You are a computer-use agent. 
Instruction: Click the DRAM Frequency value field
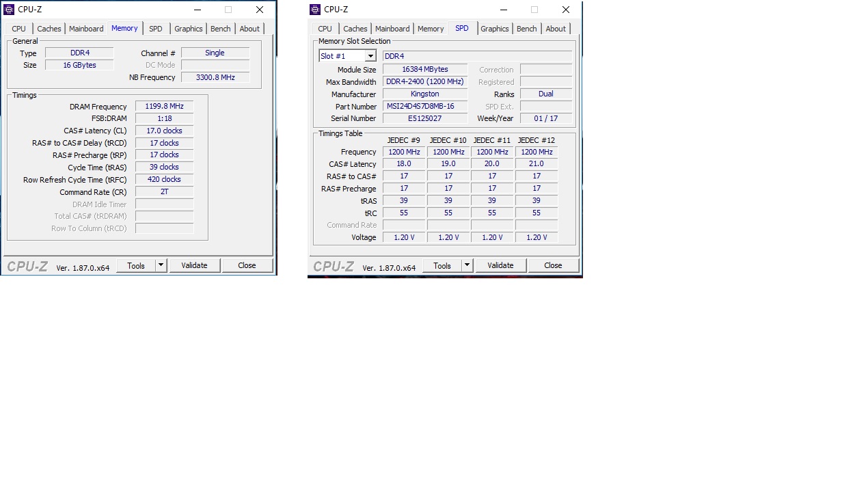(164, 107)
